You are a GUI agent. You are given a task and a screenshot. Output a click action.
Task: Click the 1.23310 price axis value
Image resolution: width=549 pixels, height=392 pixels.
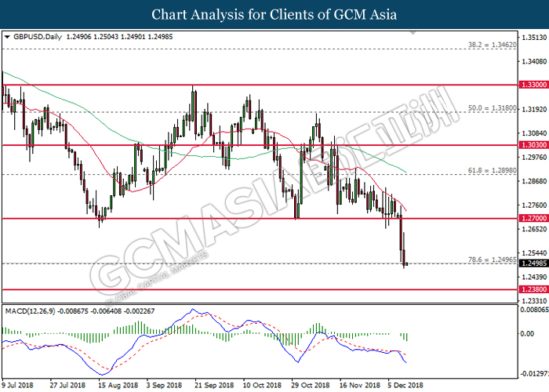pos(534,301)
